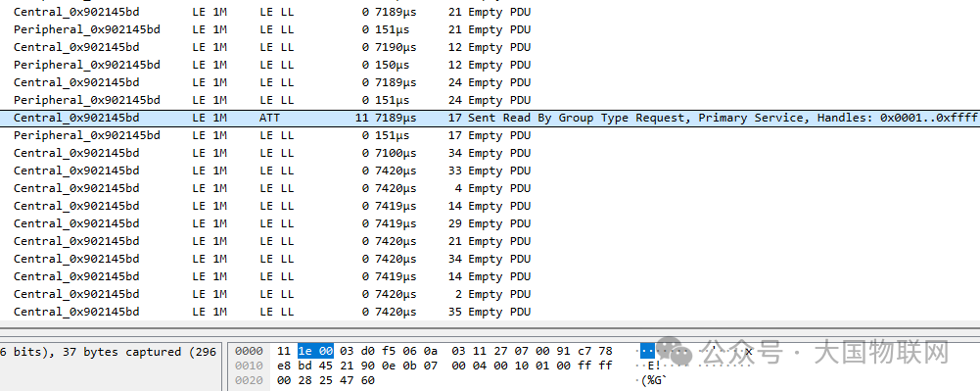Click hex byte 'bd' in the hex dump
The width and height of the screenshot is (980, 391).
pyautogui.click(x=305, y=366)
